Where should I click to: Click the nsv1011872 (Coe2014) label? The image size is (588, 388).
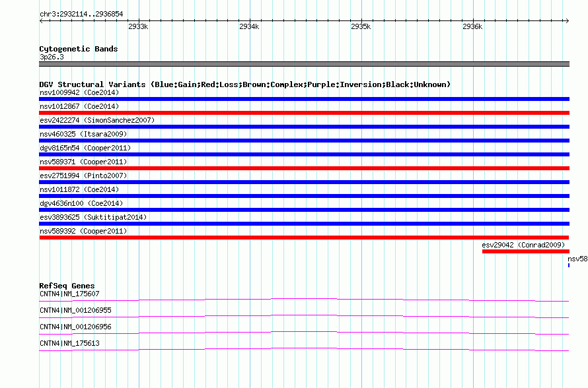click(x=79, y=189)
